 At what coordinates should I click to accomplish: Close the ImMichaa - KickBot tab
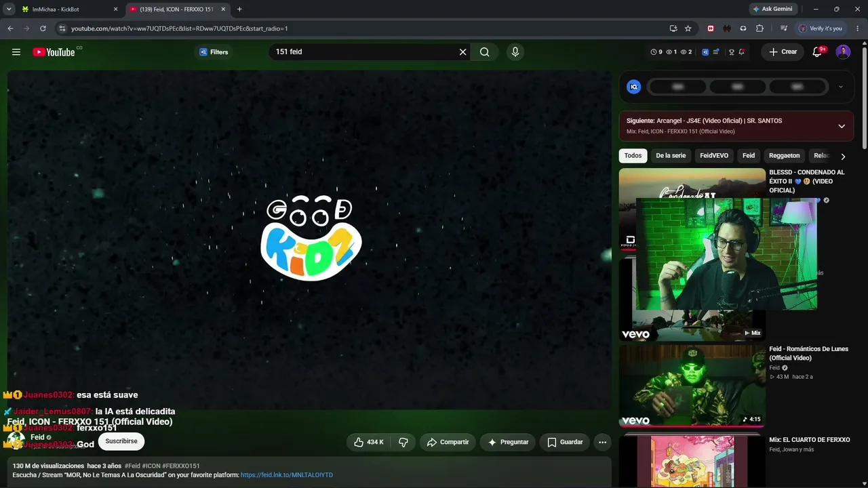(115, 9)
